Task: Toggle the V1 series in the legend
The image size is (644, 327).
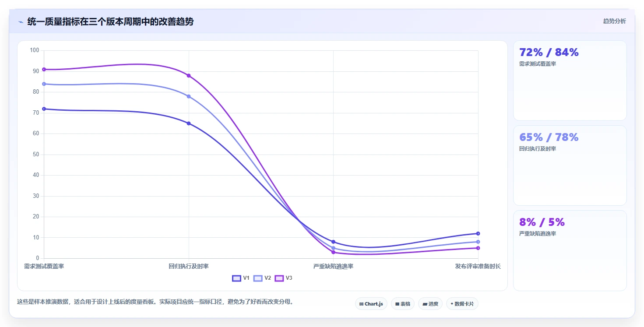Action: (x=241, y=278)
